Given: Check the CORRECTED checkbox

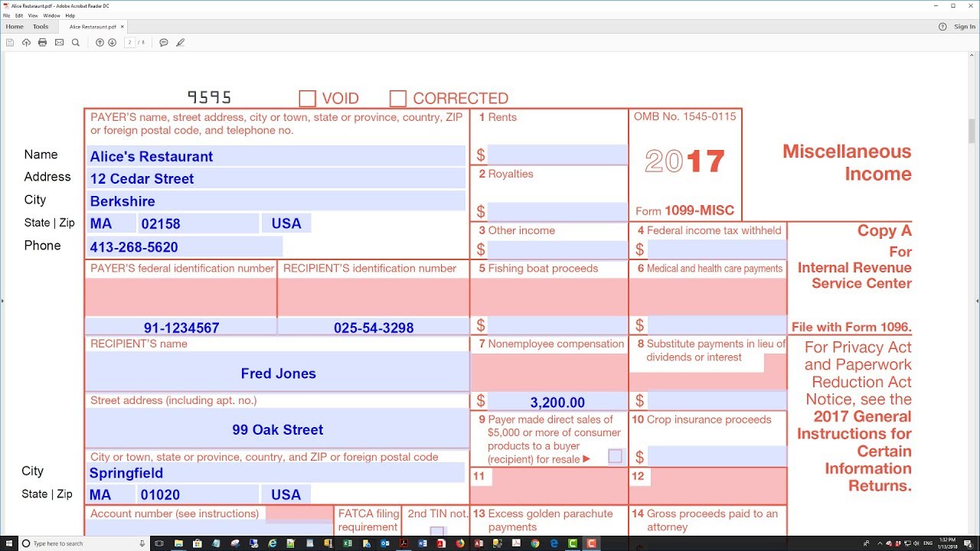Looking at the screenshot, I should coord(397,99).
